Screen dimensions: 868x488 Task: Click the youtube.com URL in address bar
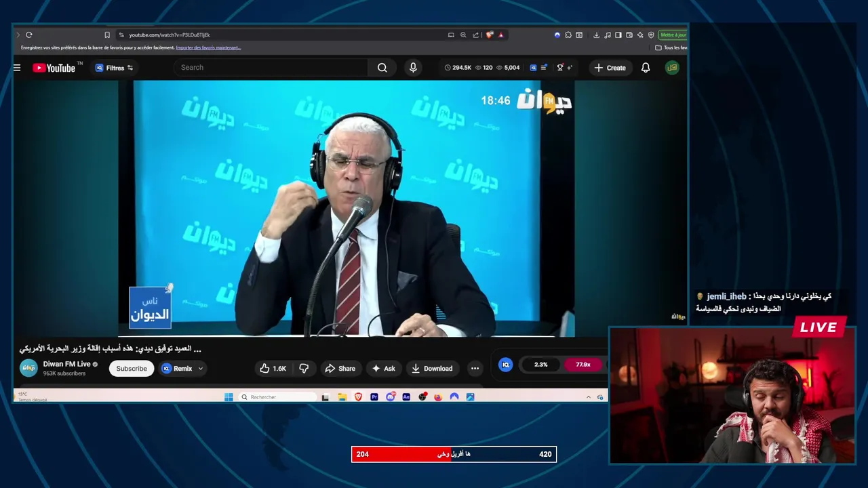tap(170, 35)
